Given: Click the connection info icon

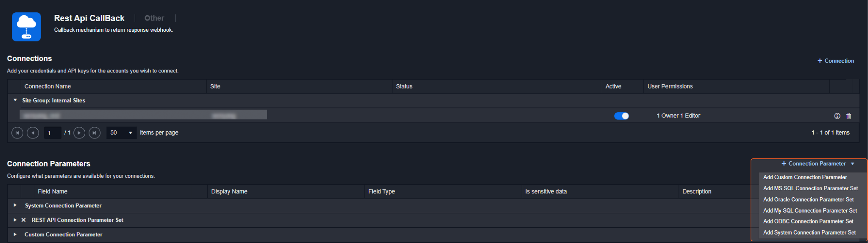Looking at the screenshot, I should pyautogui.click(x=837, y=116).
